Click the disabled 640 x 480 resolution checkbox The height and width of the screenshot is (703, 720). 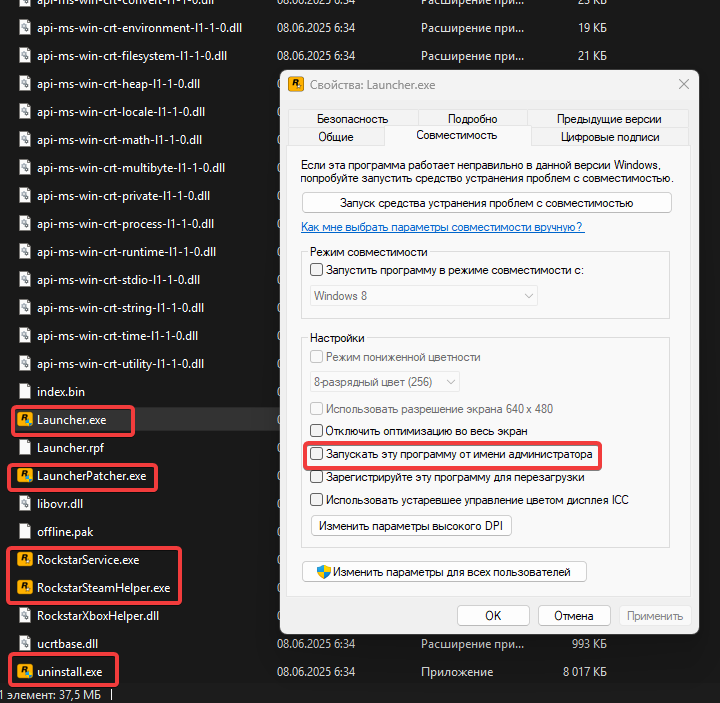click(x=316, y=408)
